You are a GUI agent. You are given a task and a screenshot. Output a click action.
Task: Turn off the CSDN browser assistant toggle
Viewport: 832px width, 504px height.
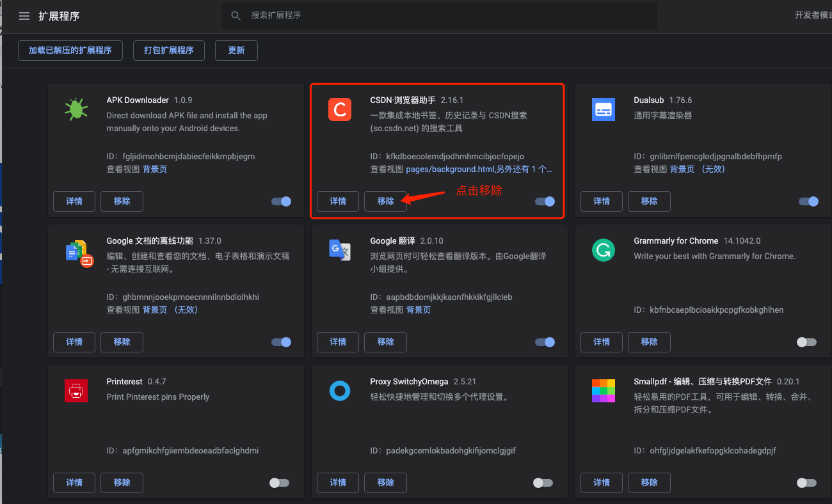[x=545, y=201]
